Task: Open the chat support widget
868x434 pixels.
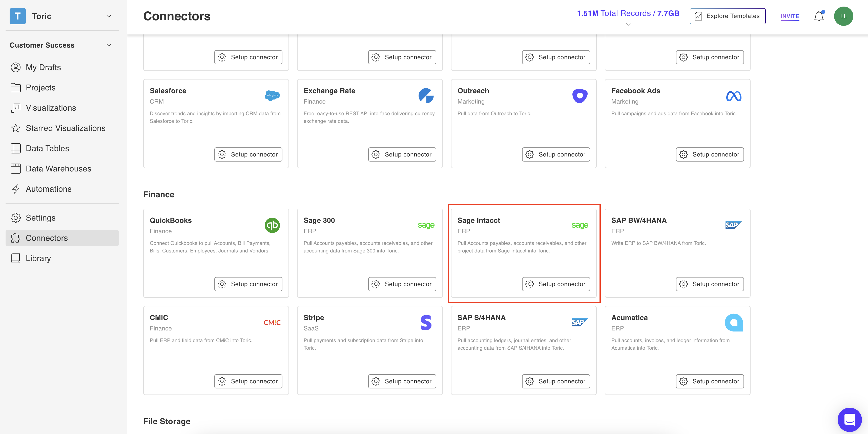Action: tap(850, 420)
